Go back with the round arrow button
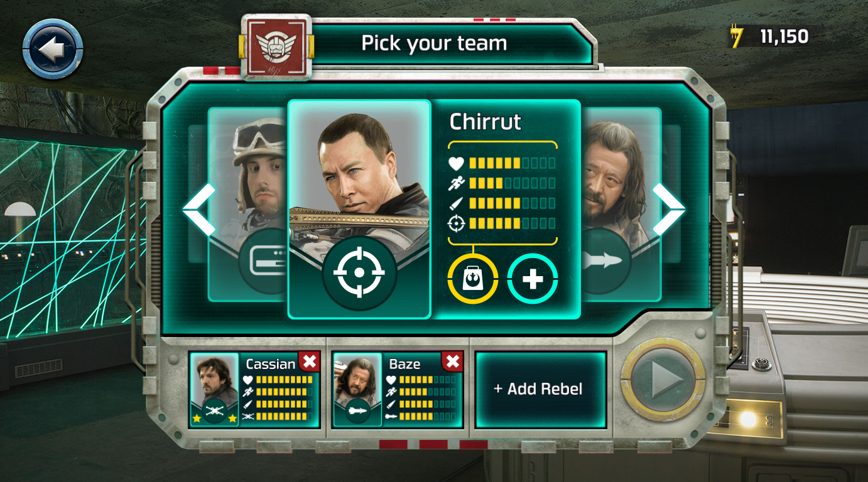Screen dimensions: 868x482 click(x=53, y=48)
